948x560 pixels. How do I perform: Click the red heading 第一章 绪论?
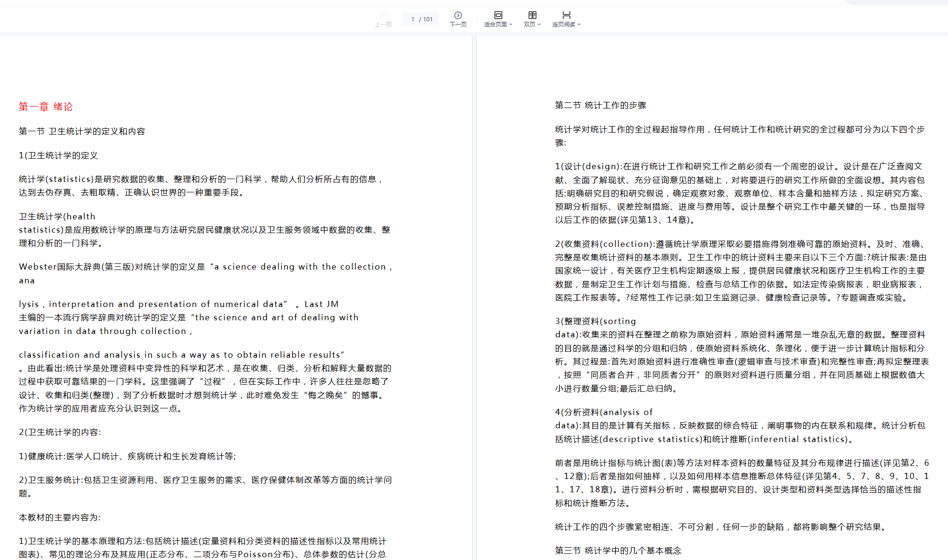[x=45, y=107]
